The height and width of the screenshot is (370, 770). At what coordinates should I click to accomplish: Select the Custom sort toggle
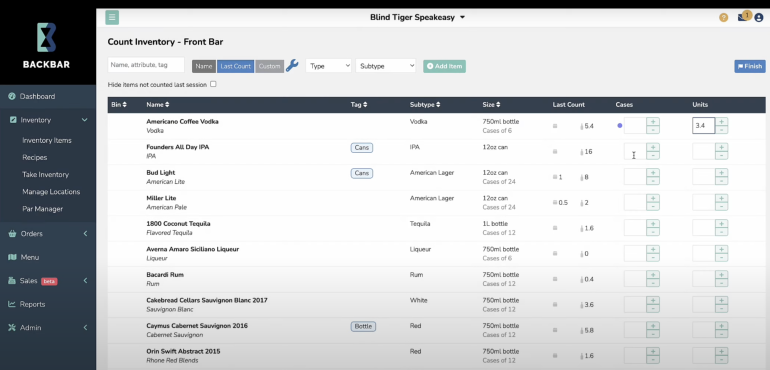click(x=270, y=66)
